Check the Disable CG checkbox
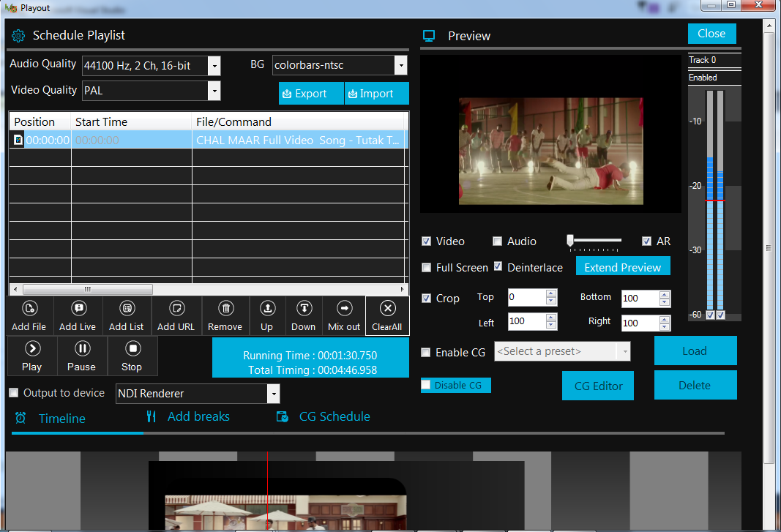Image resolution: width=781 pixels, height=532 pixels. (426, 385)
